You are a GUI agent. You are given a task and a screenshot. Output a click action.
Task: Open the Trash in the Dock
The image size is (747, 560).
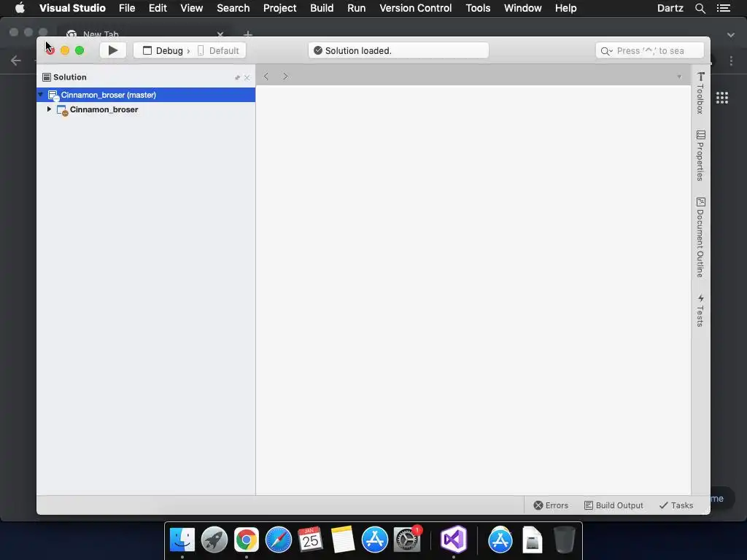tap(565, 540)
